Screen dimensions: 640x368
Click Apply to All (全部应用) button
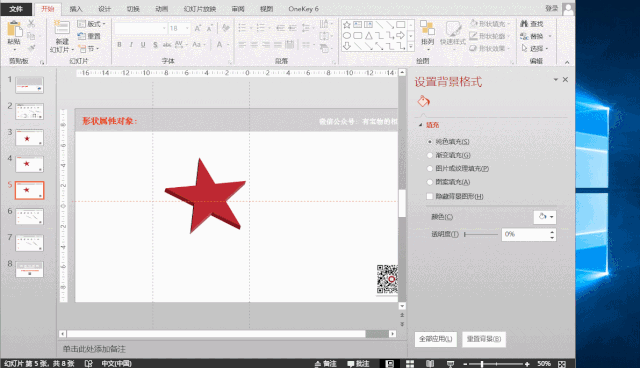click(436, 339)
